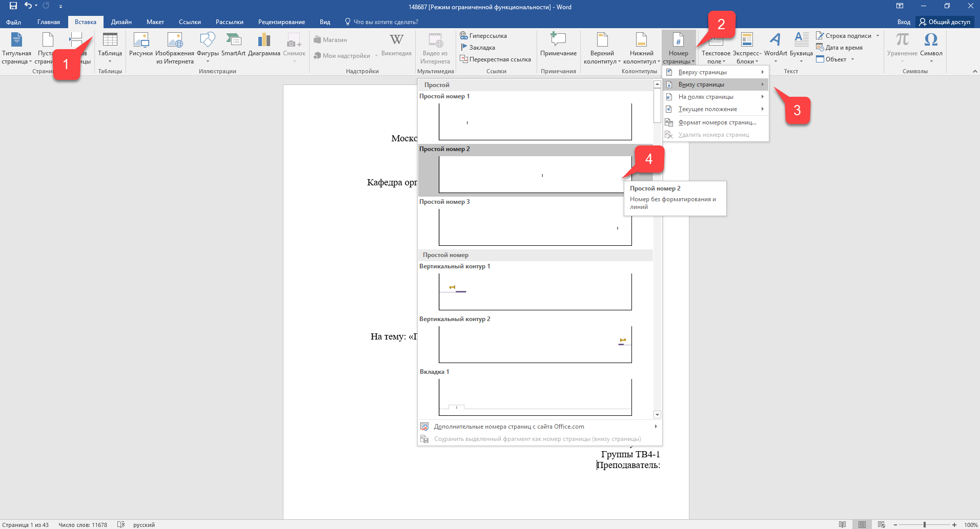Switch to read mode view in status bar

click(x=842, y=524)
